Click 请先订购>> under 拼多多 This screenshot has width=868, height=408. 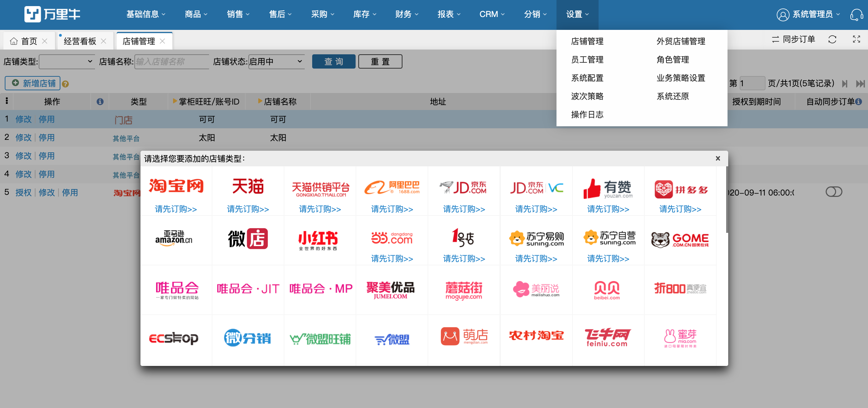680,209
